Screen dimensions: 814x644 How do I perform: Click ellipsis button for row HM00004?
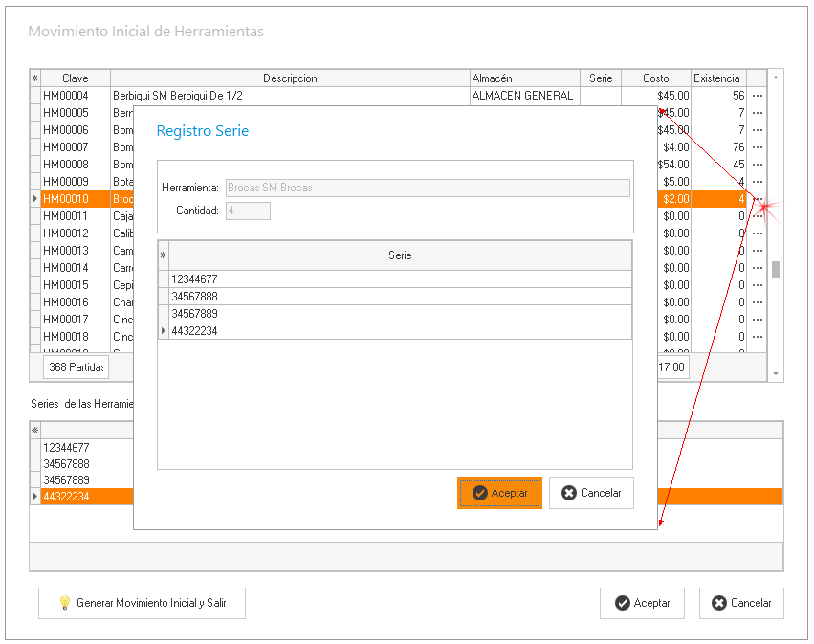pos(757,96)
